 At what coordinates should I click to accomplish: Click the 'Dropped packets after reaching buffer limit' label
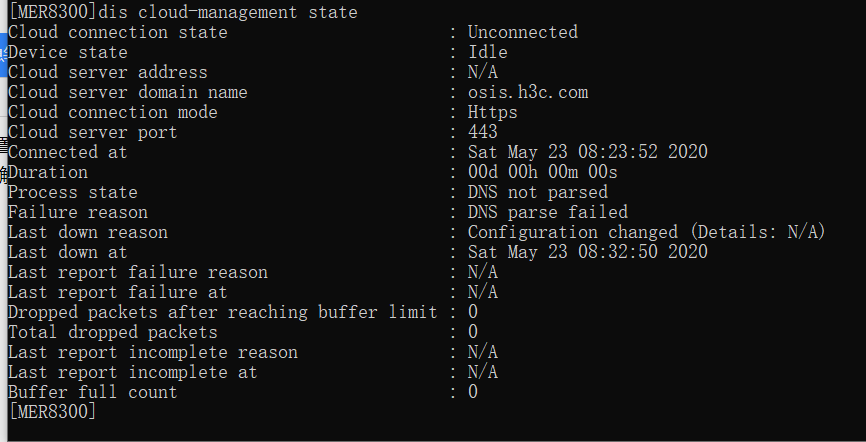pyautogui.click(x=222, y=312)
